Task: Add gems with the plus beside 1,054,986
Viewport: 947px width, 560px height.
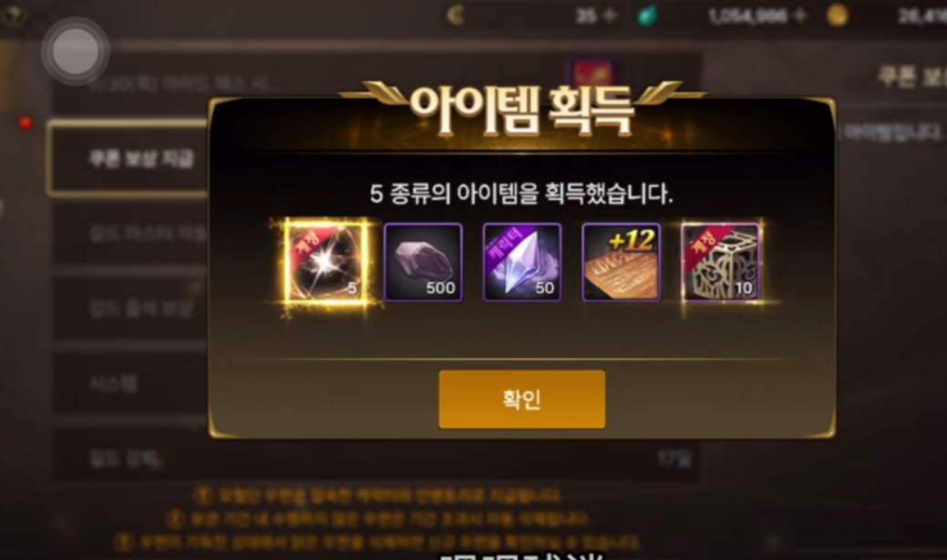Action: 800,16
